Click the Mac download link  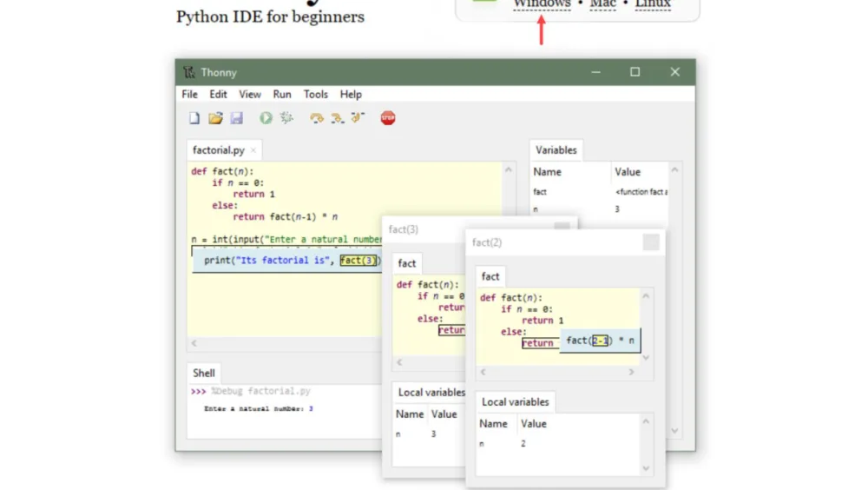pyautogui.click(x=603, y=4)
